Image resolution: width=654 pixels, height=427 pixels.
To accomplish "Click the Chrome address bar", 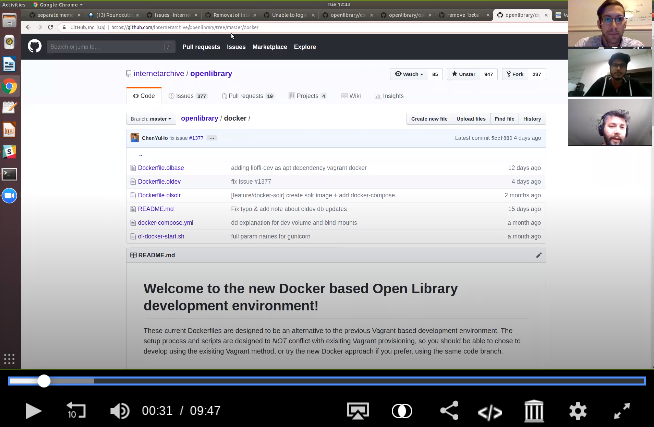I will click(x=311, y=27).
